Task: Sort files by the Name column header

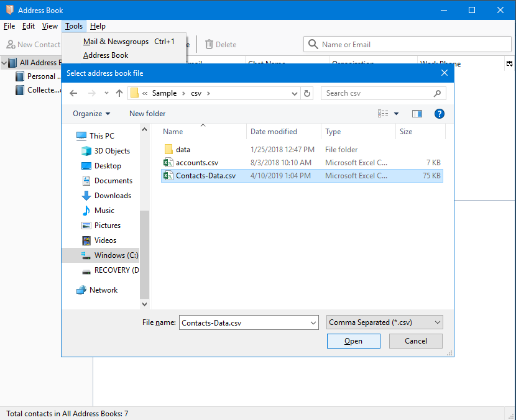Action: pyautogui.click(x=203, y=132)
